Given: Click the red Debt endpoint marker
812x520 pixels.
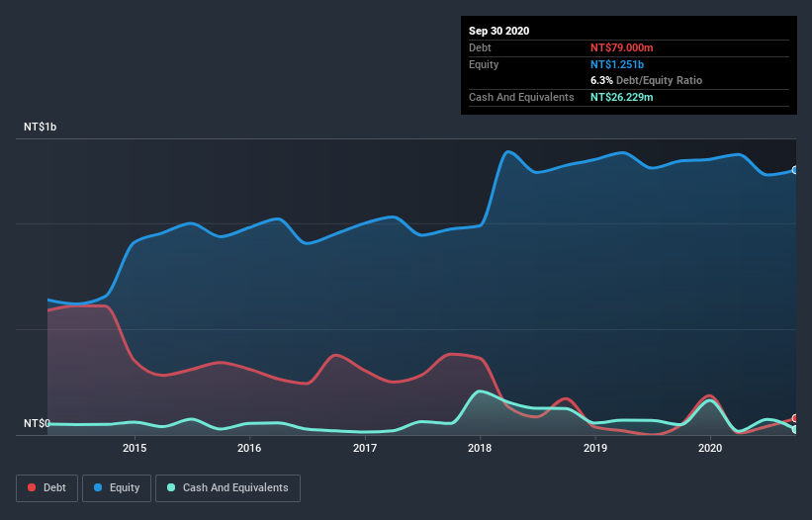Looking at the screenshot, I should [795, 418].
